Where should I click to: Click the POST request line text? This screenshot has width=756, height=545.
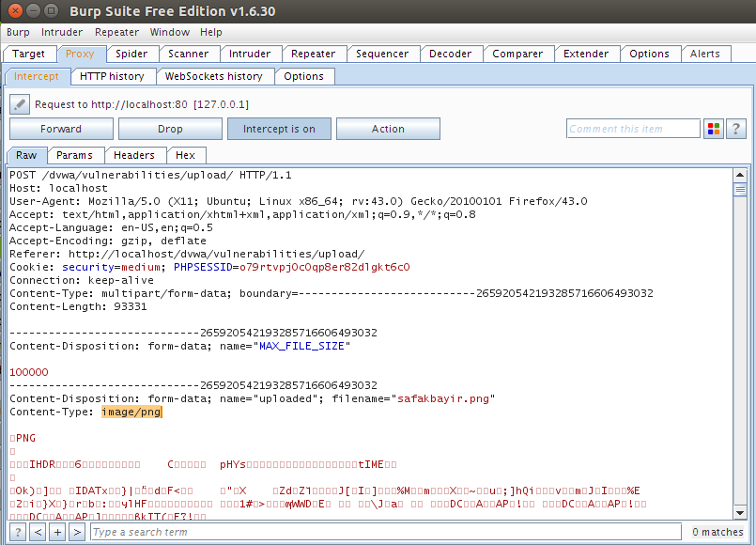150,175
